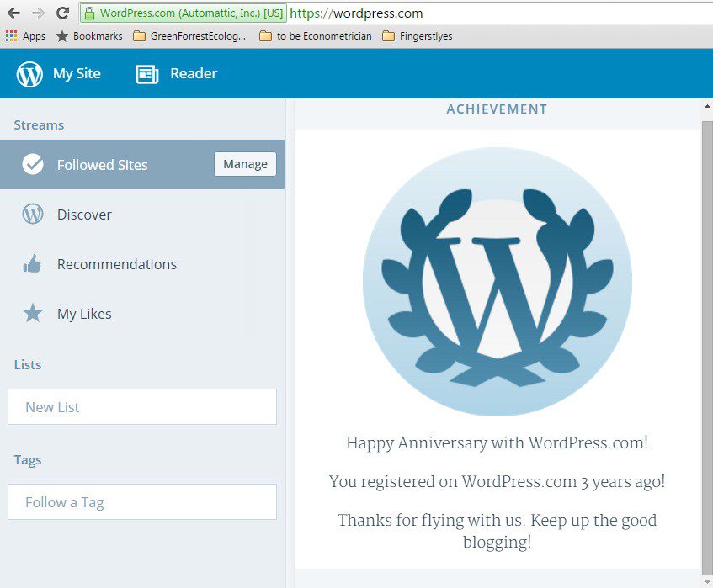Click the My Likes star icon

click(x=33, y=313)
